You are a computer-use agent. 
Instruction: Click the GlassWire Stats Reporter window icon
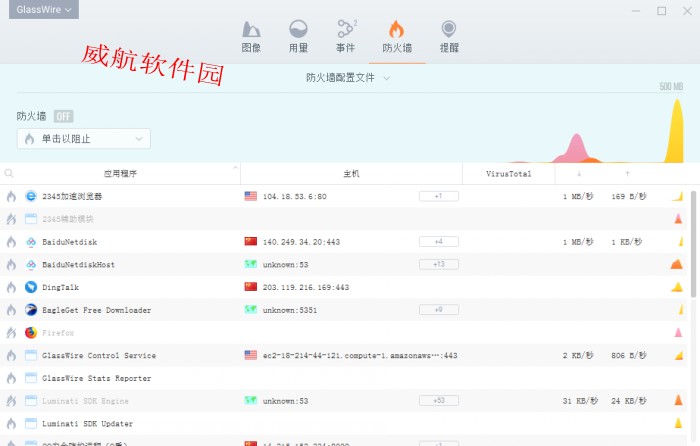[x=31, y=378]
